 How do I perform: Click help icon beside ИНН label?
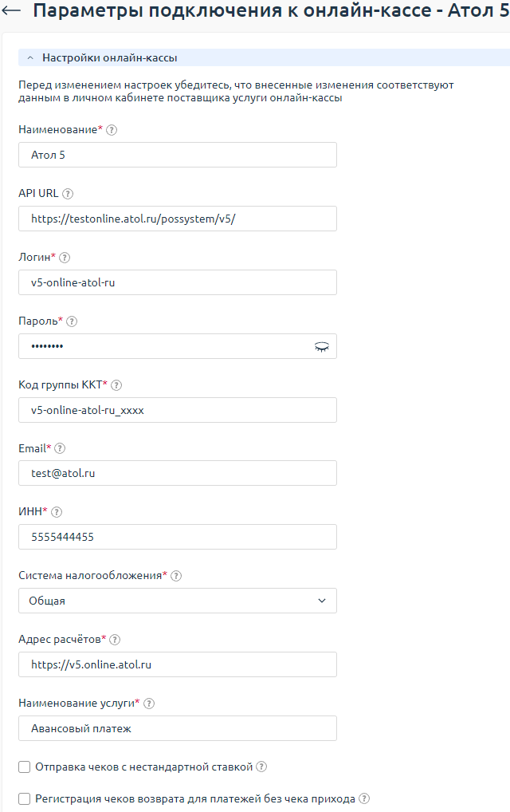click(x=56, y=512)
